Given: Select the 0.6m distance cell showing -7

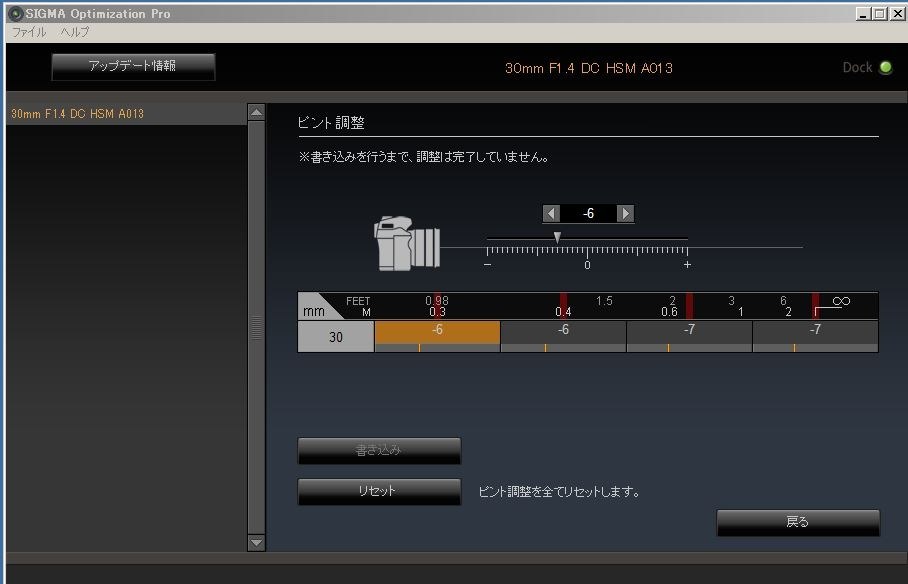Looking at the screenshot, I should pyautogui.click(x=689, y=337).
